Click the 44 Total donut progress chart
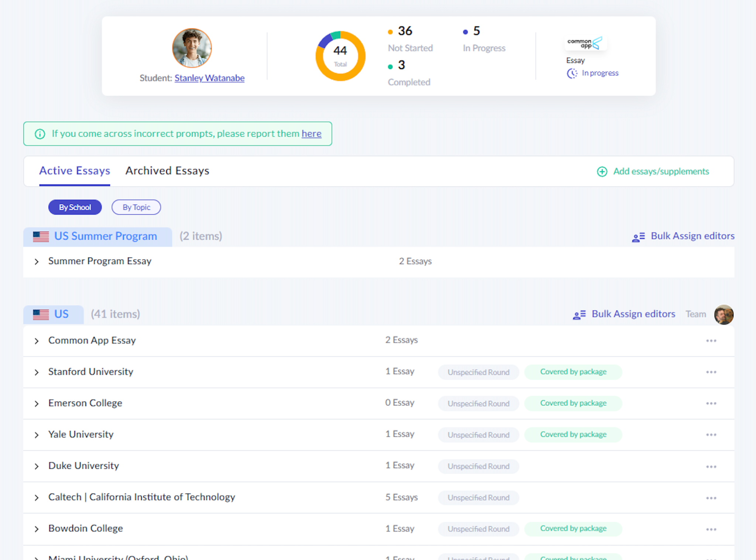Screen dimensions: 756x560 click(x=340, y=56)
